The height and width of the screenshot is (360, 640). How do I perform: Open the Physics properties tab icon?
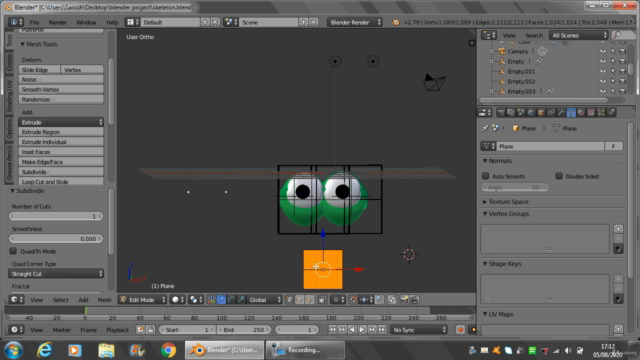point(611,112)
